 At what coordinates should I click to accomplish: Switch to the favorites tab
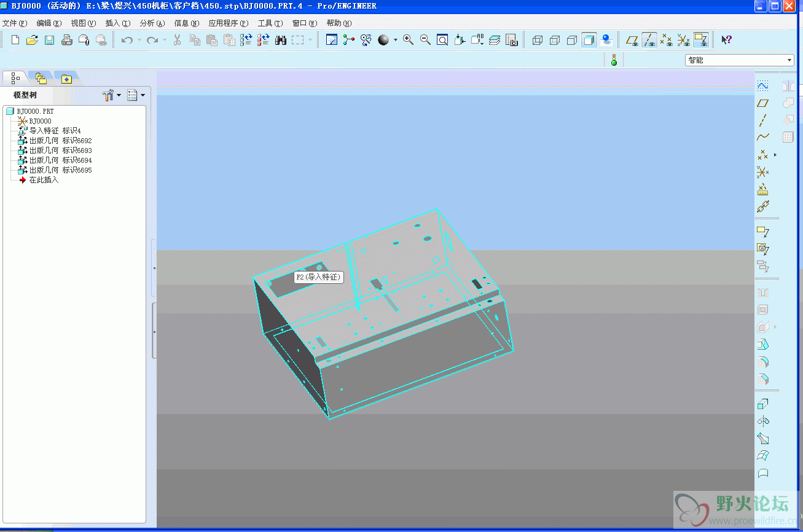[66, 78]
